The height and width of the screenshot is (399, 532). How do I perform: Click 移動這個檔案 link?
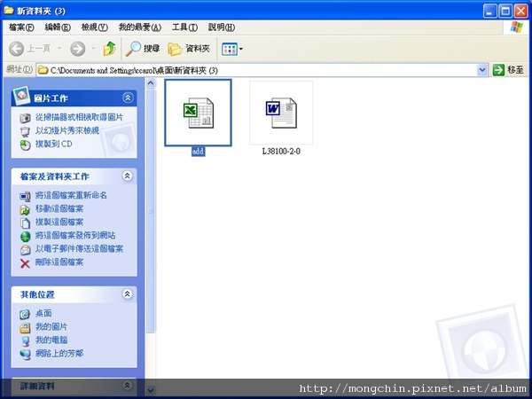click(x=59, y=208)
